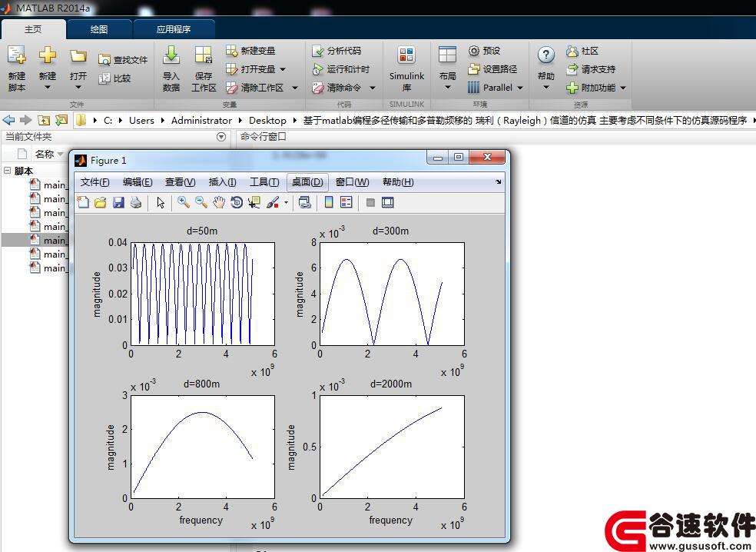Viewport: 756px width, 552px height.
Task: Click the Insert Colorbar icon in Figure 1
Action: pyautogui.click(x=329, y=202)
